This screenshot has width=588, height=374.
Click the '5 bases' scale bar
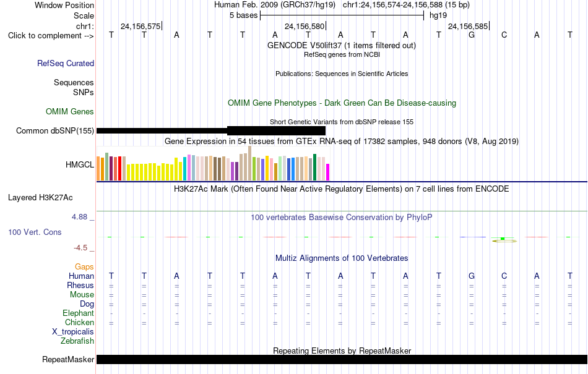[x=342, y=15]
